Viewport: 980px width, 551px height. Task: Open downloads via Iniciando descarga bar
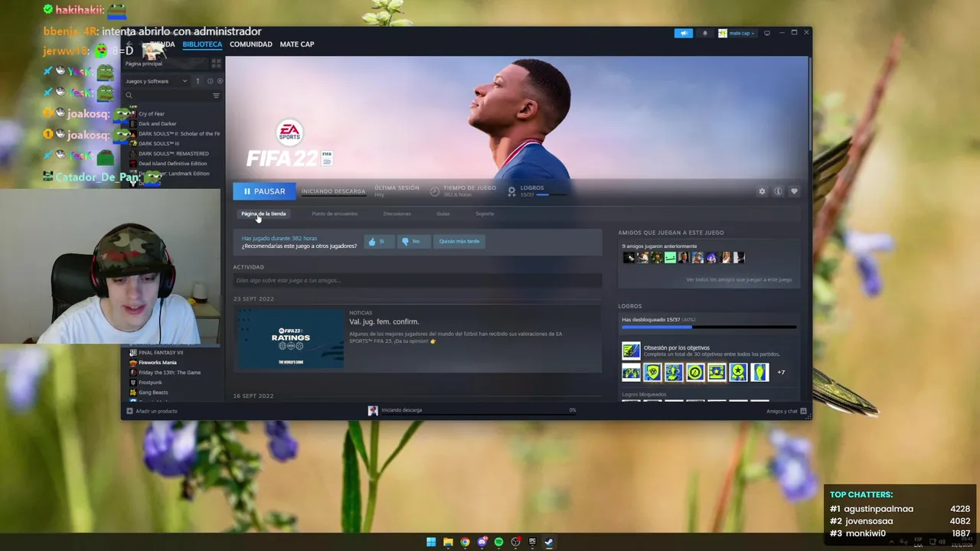click(x=471, y=410)
